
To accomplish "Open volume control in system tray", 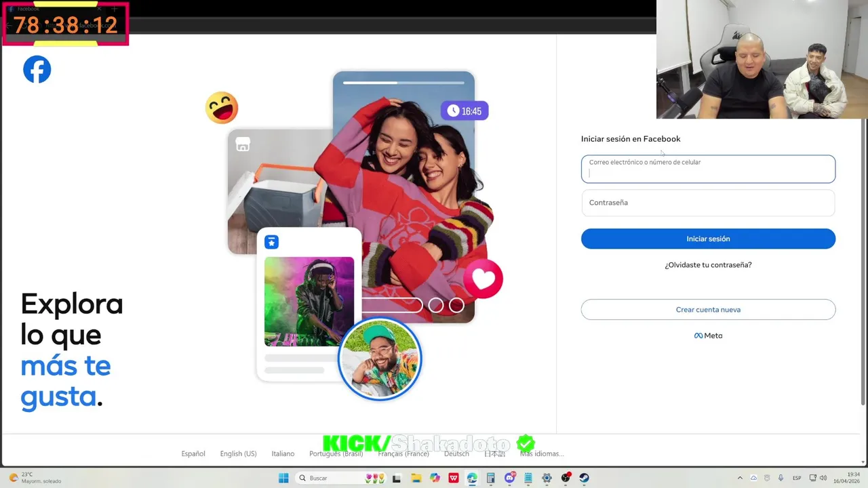I will 823,478.
